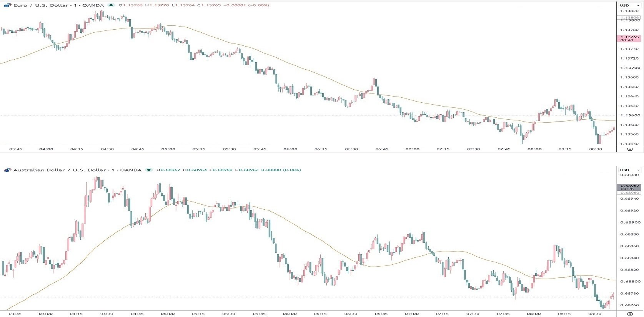Click the Australian Dollar / U.S. Dollar flag icon
Screen dimensions: 644x317
(8, 170)
